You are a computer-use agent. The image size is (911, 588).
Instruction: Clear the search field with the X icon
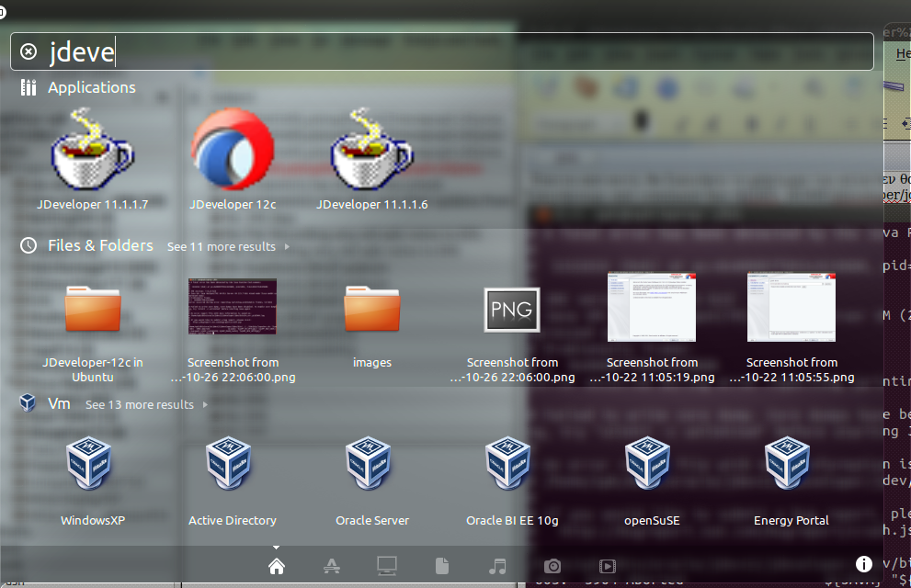28,51
